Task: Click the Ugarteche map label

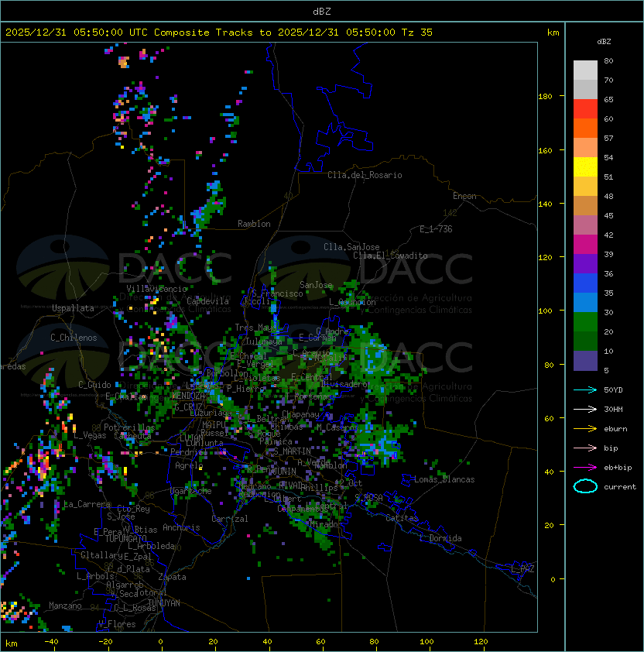Action: 191,491
